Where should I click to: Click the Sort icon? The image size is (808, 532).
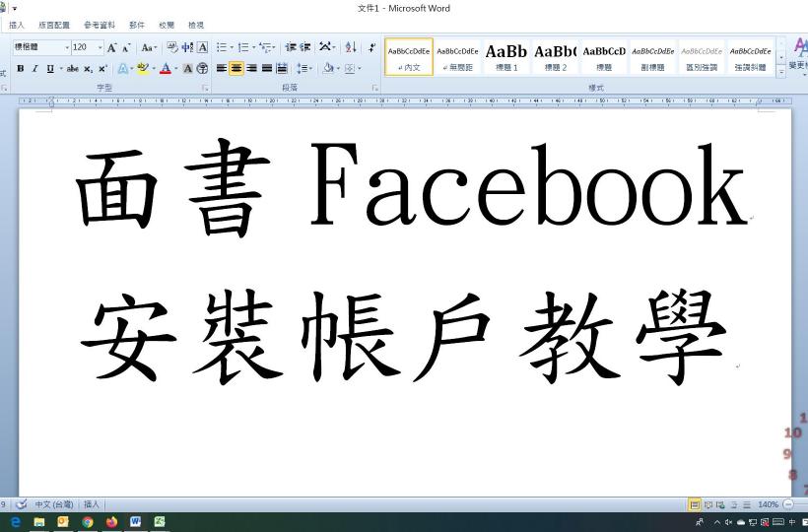click(x=351, y=48)
